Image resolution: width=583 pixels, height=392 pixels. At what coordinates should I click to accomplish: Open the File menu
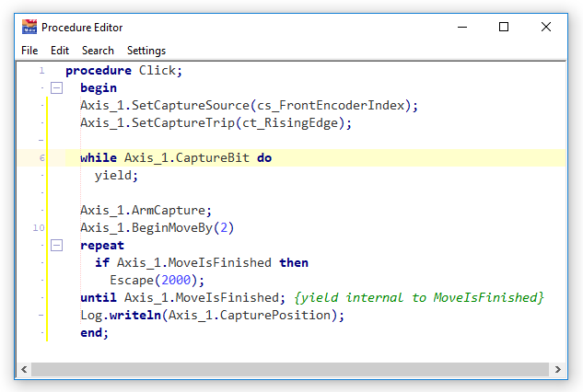[x=29, y=51]
